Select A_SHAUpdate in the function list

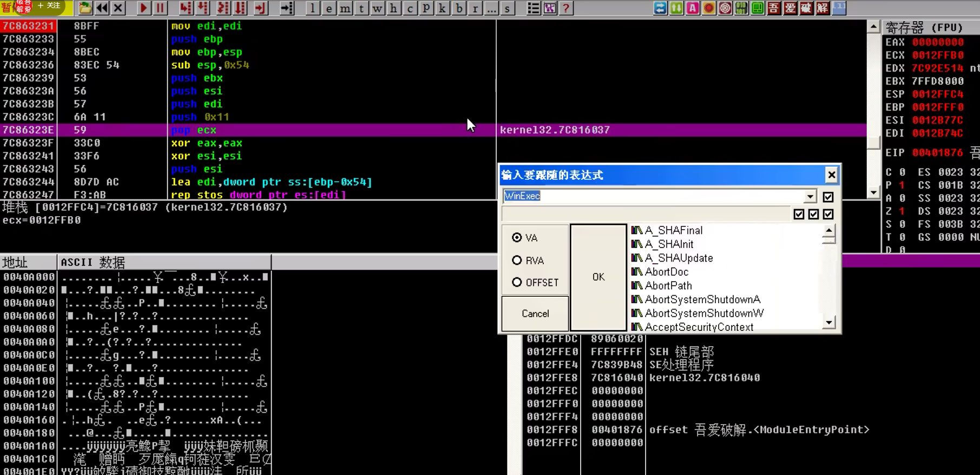coord(672,258)
